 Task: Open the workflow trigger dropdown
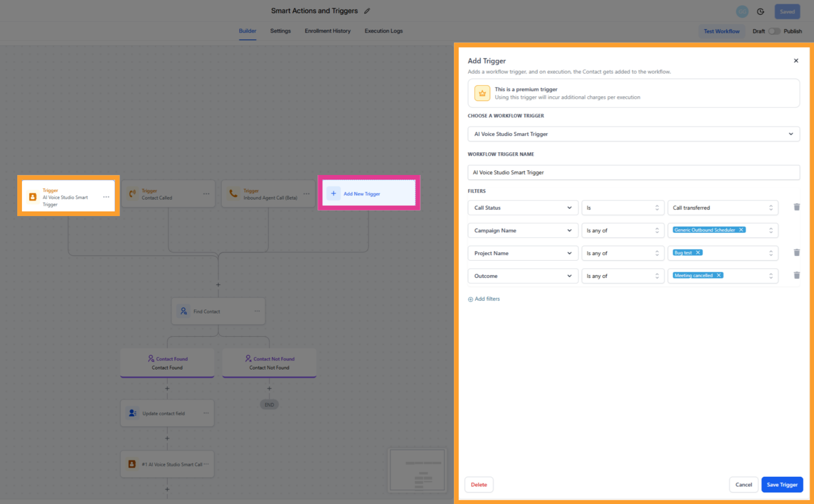pyautogui.click(x=634, y=134)
